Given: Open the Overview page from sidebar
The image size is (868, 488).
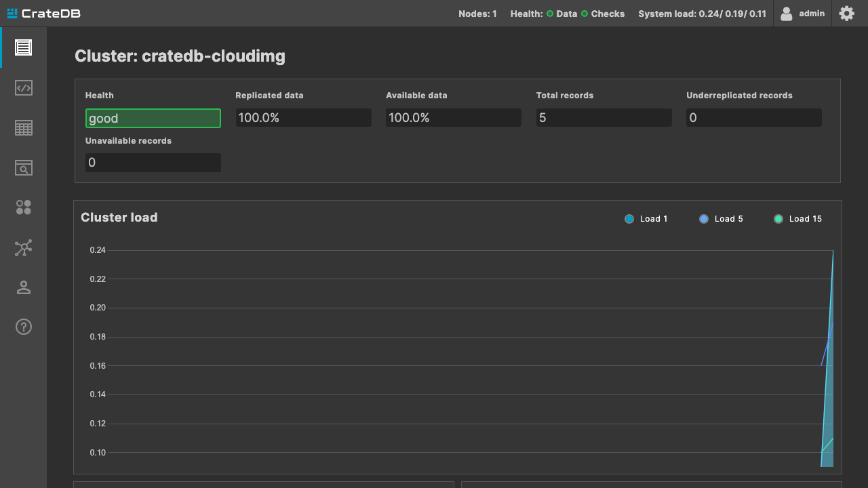Looking at the screenshot, I should (24, 47).
